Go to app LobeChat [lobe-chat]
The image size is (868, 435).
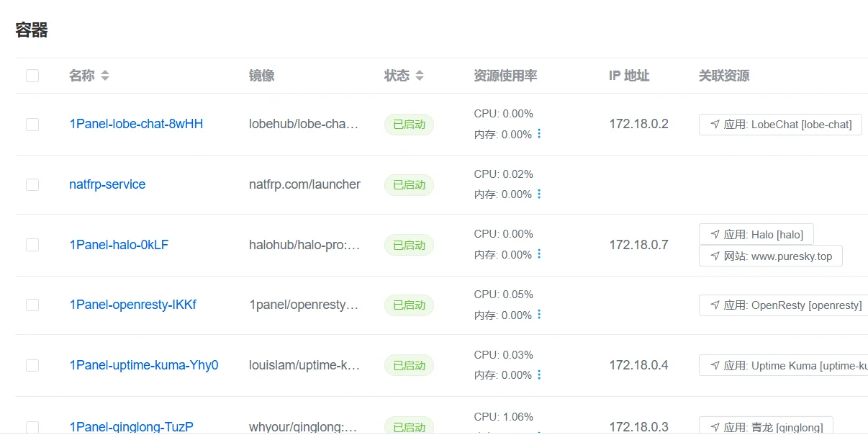pos(780,124)
